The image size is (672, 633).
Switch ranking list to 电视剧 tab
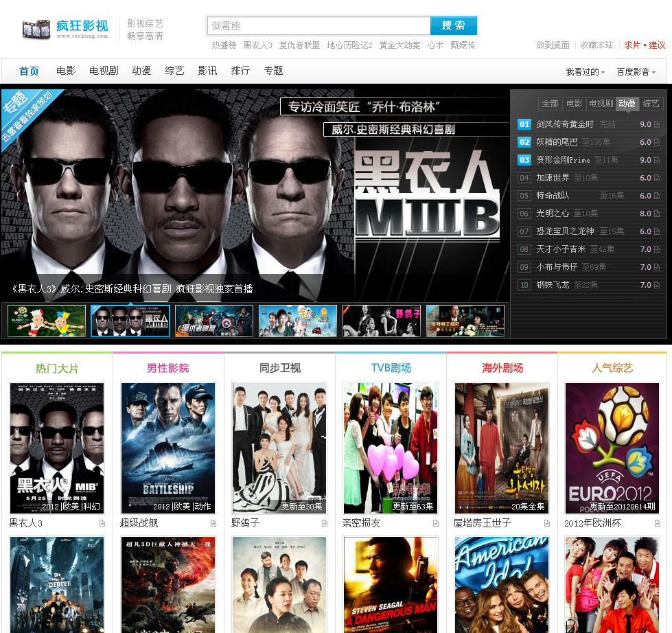coord(601,104)
